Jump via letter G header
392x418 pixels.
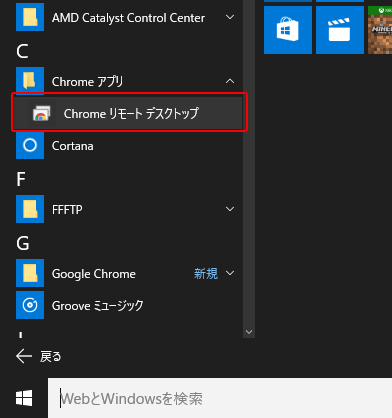23,243
